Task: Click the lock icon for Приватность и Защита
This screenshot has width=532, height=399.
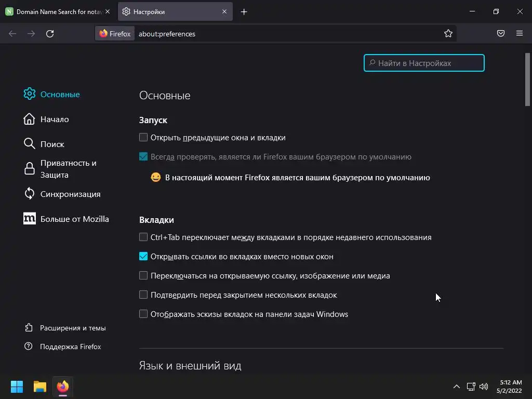Action: pos(30,169)
